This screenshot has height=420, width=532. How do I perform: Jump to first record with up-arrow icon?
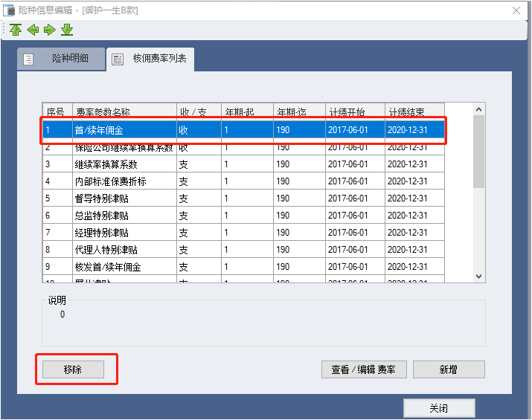[16, 30]
